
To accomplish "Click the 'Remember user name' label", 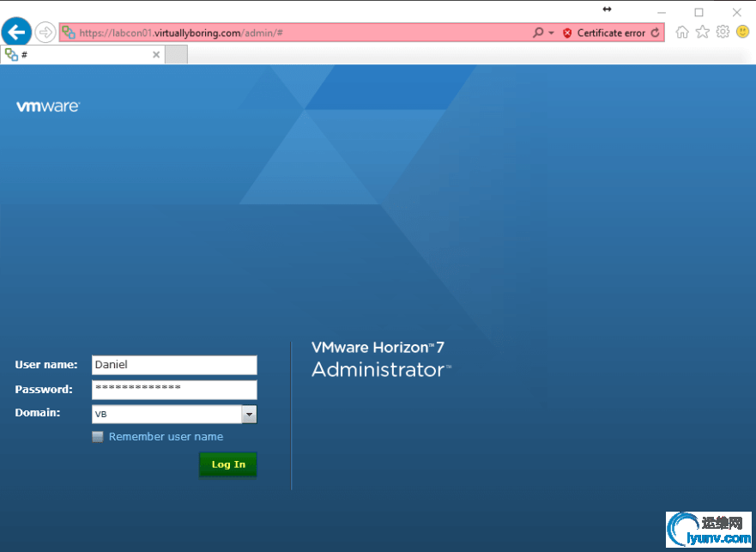I will (166, 437).
